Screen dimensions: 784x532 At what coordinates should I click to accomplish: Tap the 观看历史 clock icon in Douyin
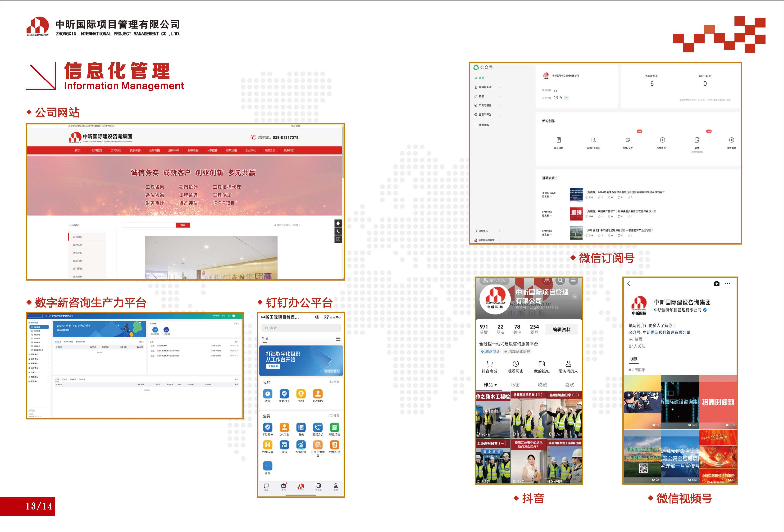click(515, 364)
